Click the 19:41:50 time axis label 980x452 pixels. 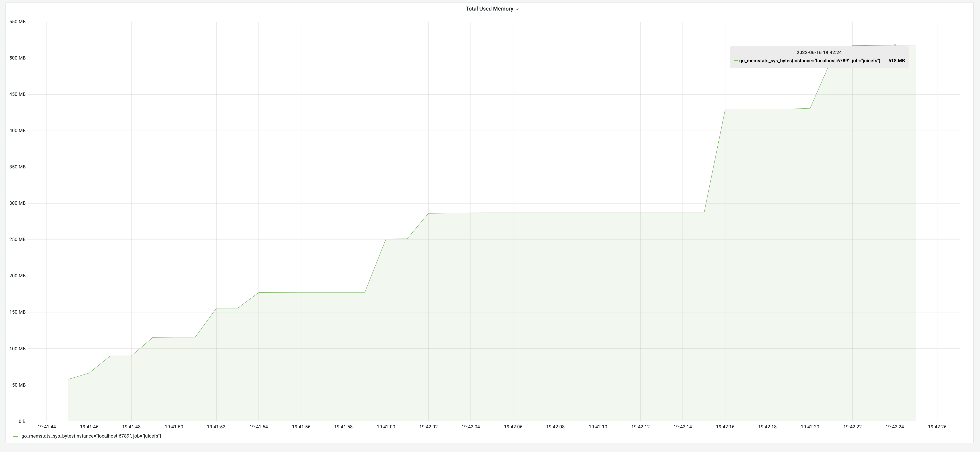coord(174,427)
